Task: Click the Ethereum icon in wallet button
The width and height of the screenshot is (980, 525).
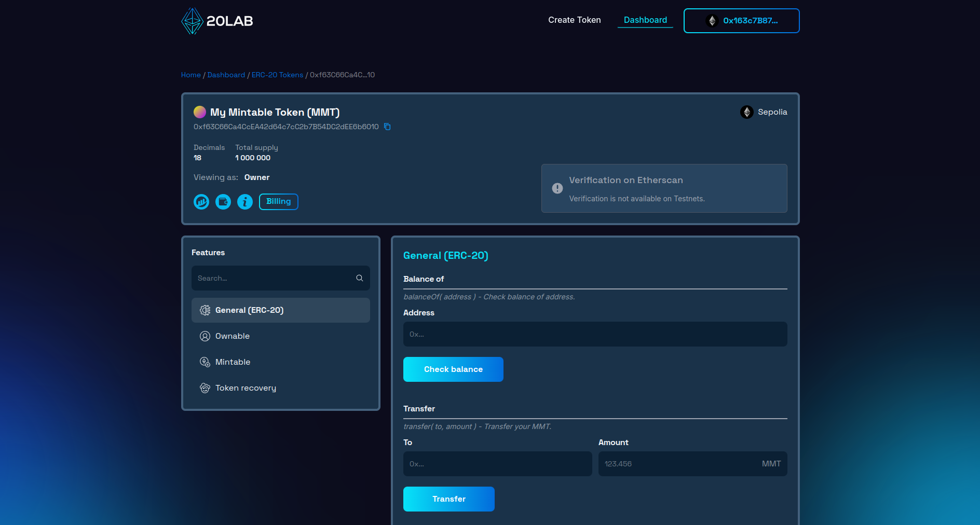Action: [712, 21]
